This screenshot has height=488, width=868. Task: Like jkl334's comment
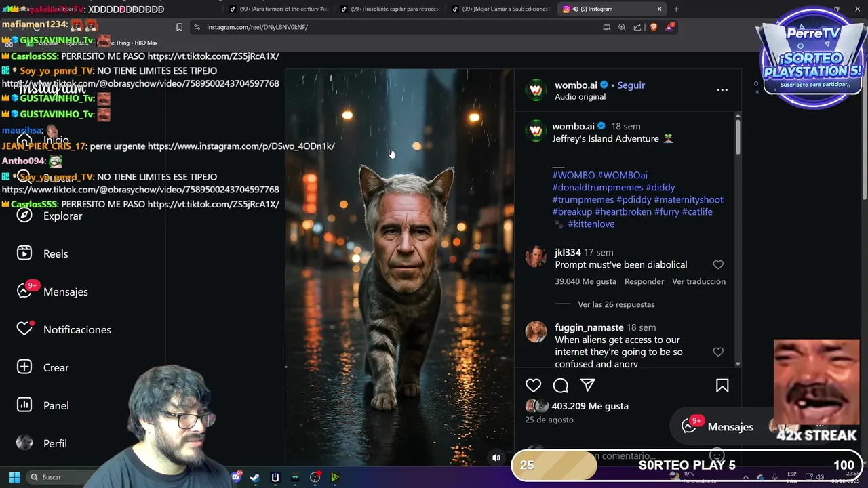718,265
